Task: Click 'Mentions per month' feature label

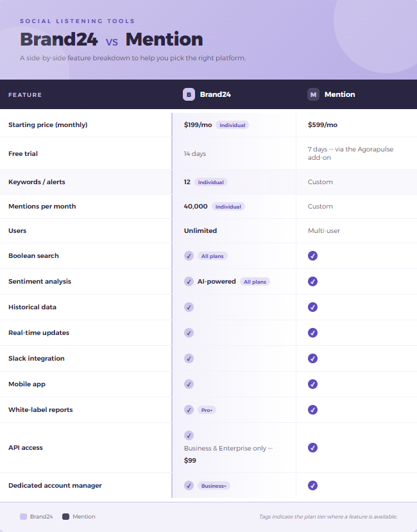Action: pyautogui.click(x=42, y=206)
